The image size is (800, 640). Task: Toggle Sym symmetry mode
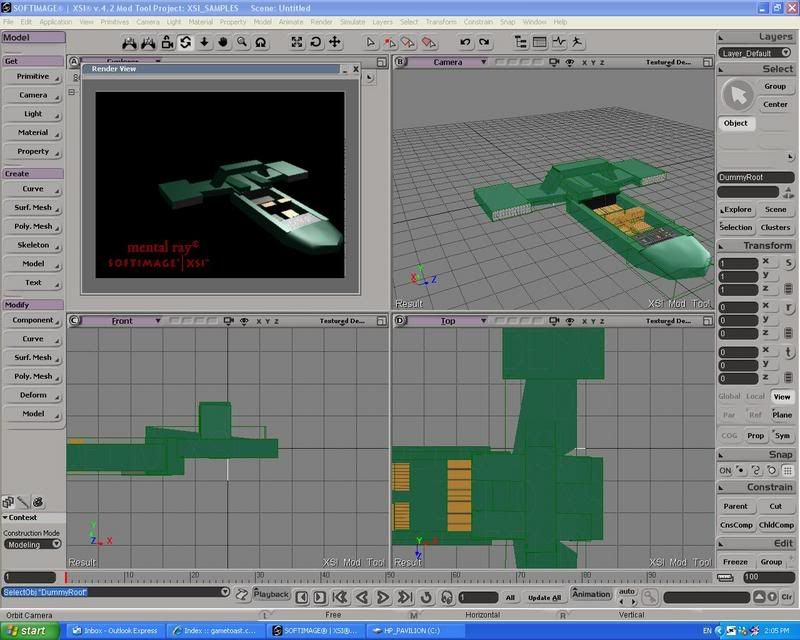pos(782,435)
